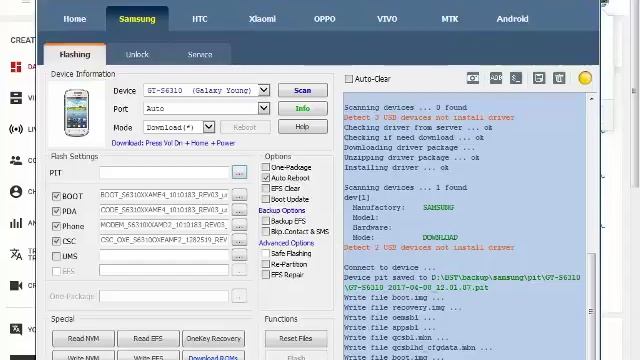Open the Service sub-tab

(x=200, y=54)
